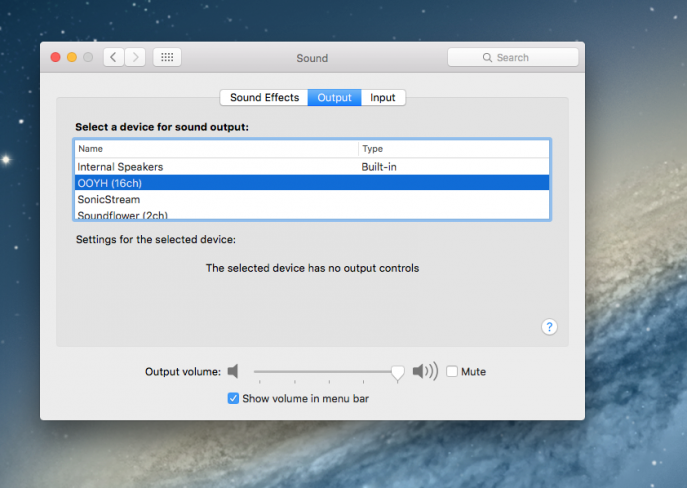Sort devices by the Type column header

coord(454,149)
